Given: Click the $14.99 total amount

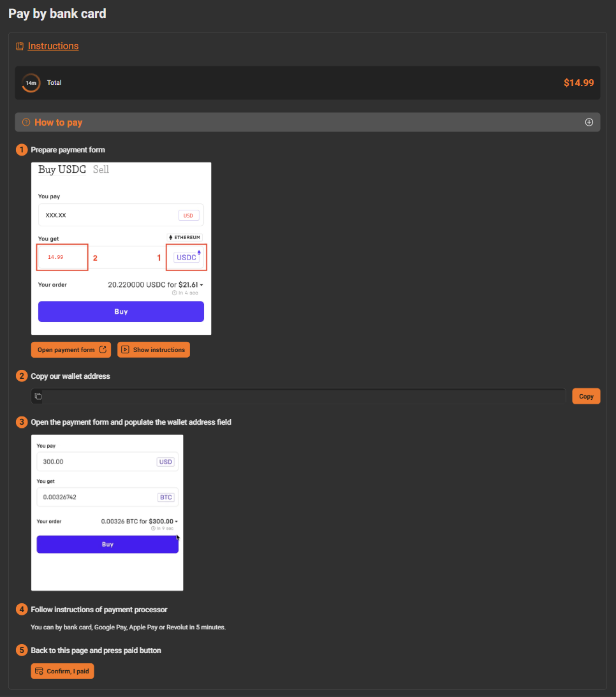Looking at the screenshot, I should [x=578, y=83].
